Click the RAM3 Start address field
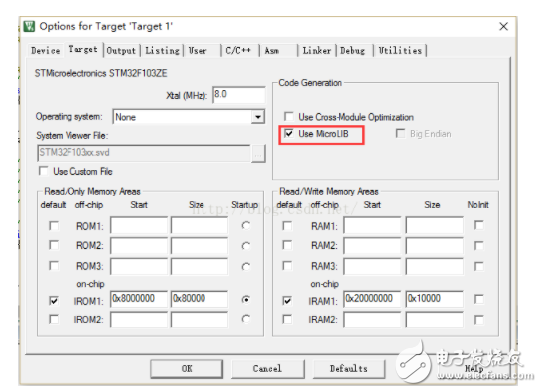The width and height of the screenshot is (542, 392). pos(372,266)
